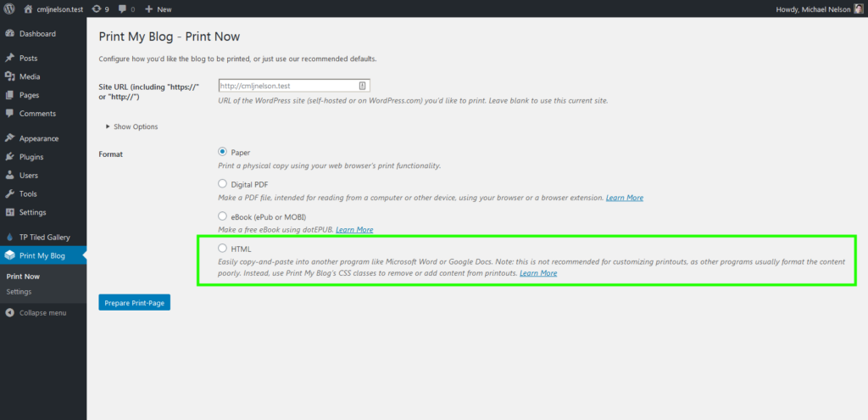868x420 pixels.
Task: Click Howdy, Michael Nelson account text
Action: click(x=814, y=9)
